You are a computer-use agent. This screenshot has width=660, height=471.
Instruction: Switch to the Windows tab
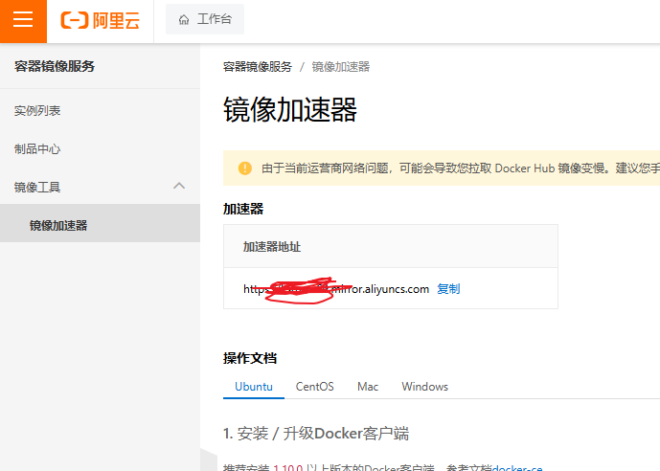click(x=425, y=386)
